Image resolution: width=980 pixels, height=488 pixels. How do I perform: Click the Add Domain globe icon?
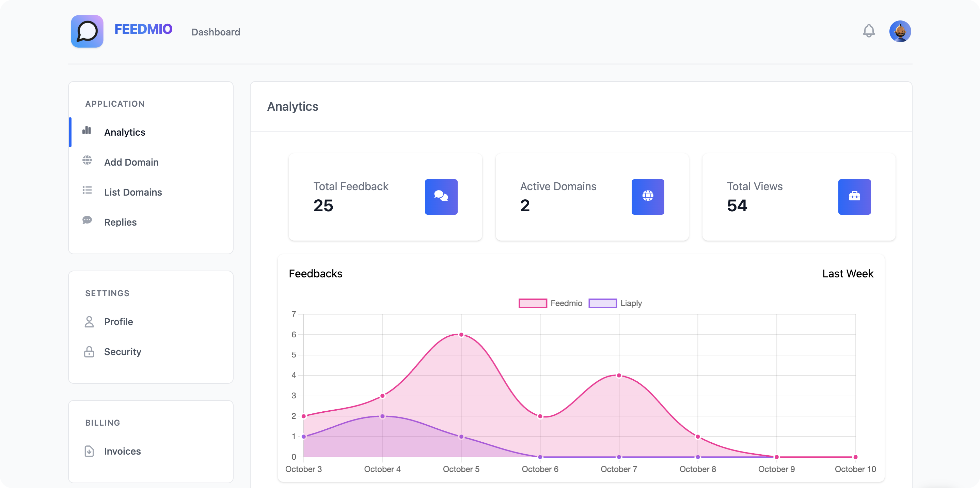coord(87,160)
